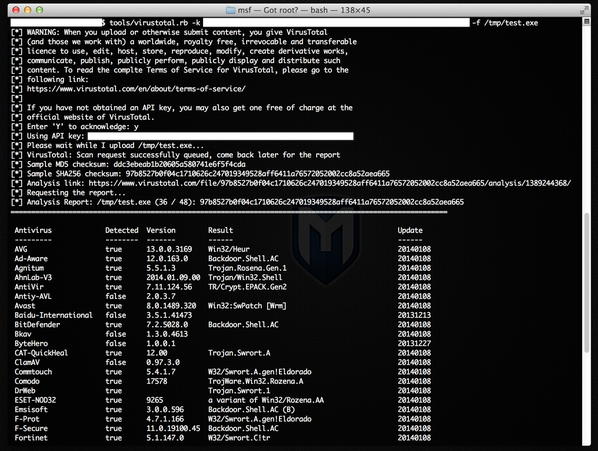This screenshot has height=451, width=598.
Task: Click the update date '20131213'
Action: click(414, 315)
